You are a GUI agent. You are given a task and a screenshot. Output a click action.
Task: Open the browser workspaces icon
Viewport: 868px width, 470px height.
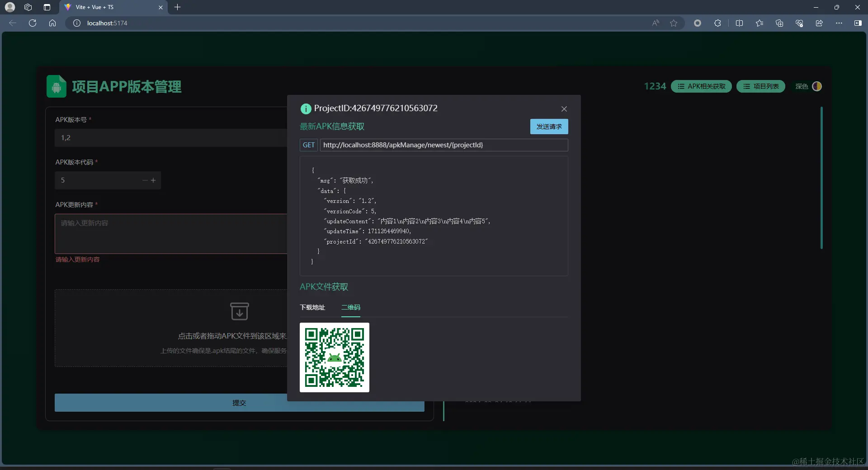point(28,7)
